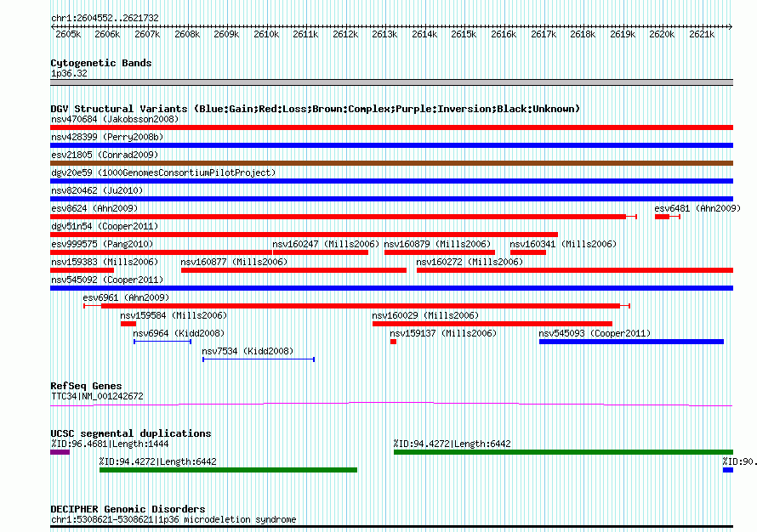Click the TTC34|NM_001242672 gene label

pyautogui.click(x=97, y=397)
